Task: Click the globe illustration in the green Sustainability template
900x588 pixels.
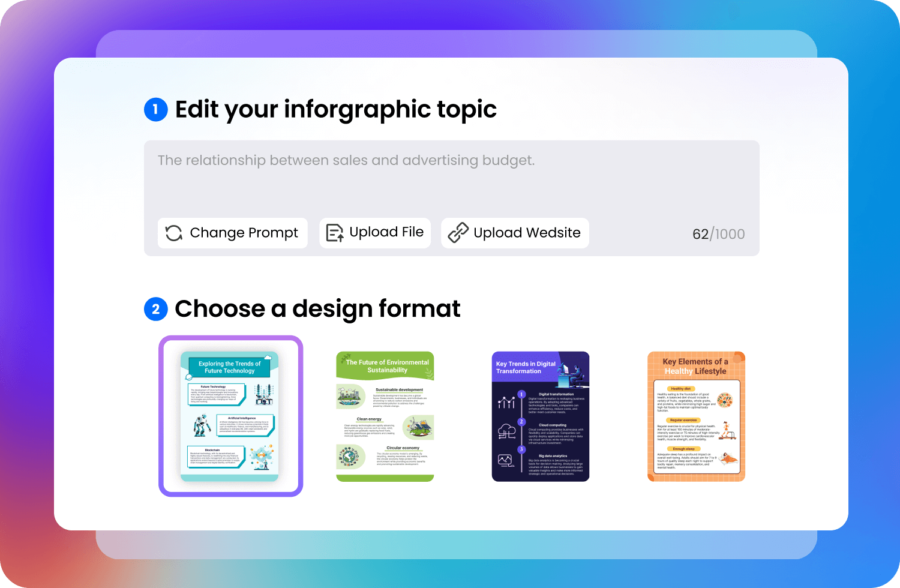Action: 349,457
